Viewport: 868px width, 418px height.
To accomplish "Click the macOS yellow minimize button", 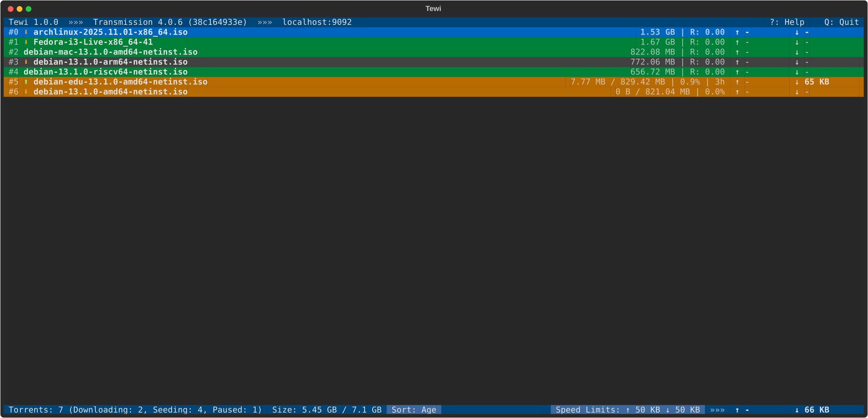I will (20, 9).
